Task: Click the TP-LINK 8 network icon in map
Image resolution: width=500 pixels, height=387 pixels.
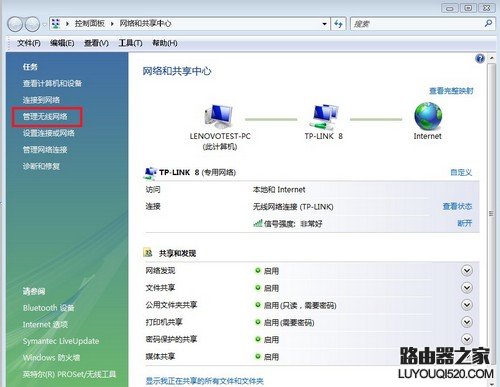Action: 324,116
